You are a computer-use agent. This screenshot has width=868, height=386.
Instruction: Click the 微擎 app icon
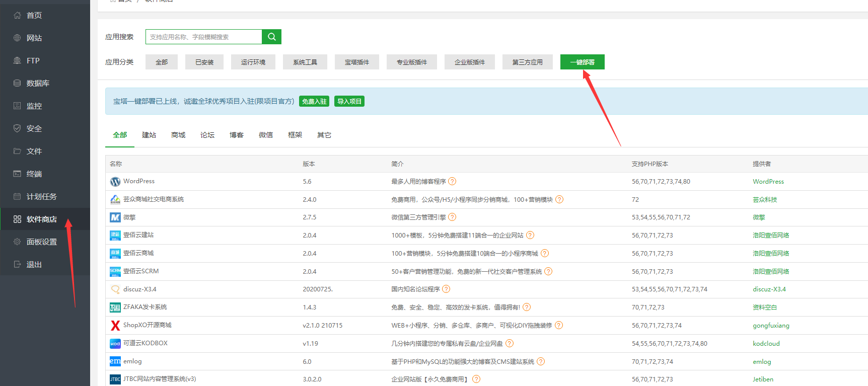coord(115,217)
